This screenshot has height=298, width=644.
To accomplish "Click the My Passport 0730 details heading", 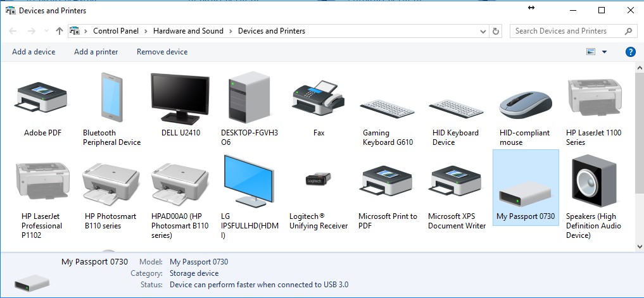I will [x=94, y=261].
